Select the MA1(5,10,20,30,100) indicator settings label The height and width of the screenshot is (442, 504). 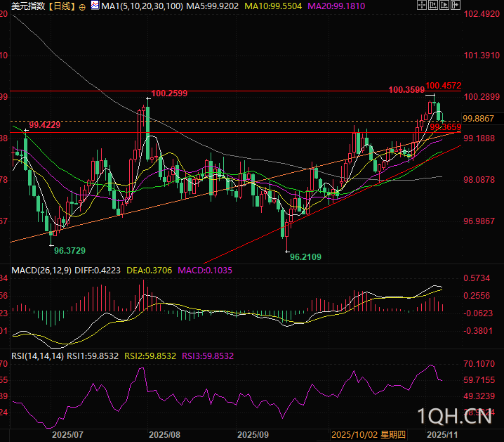tap(142, 6)
